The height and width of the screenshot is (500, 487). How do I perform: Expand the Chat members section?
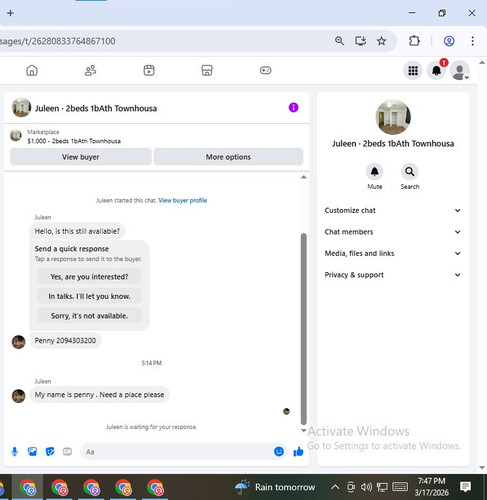(393, 232)
